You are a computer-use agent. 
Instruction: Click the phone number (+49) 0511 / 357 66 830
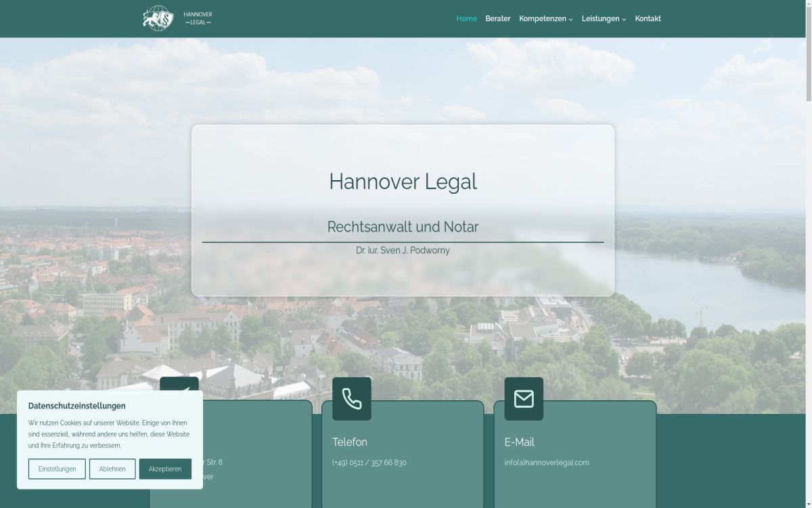point(369,463)
